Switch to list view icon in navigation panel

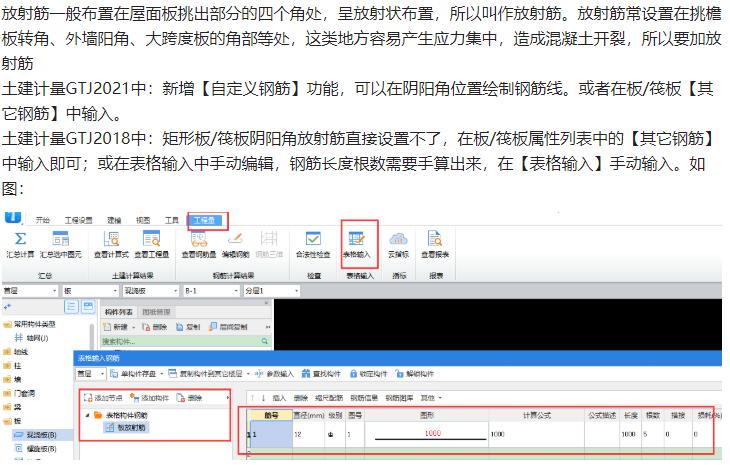click(71, 306)
